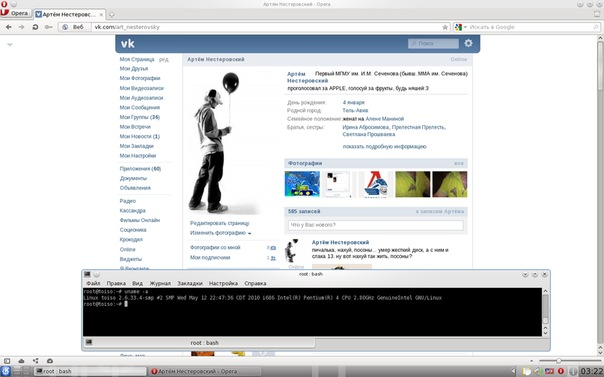The height and width of the screenshot is (377, 604).
Task: Open the Радио app link
Action: tap(128, 201)
